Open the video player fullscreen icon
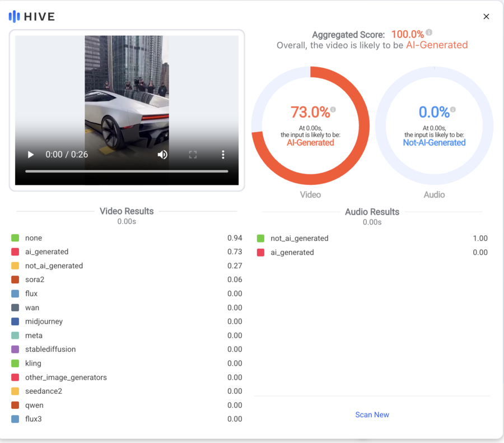This screenshot has height=443, width=504. pos(193,155)
